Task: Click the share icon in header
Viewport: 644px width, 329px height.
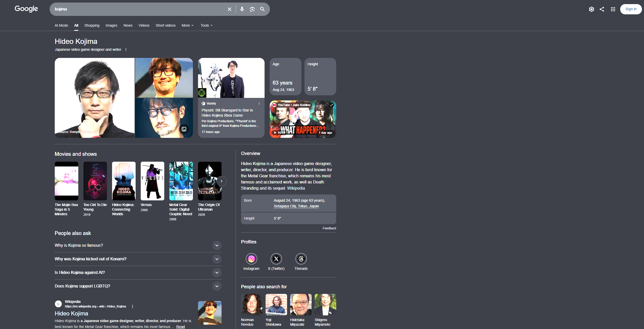Action: pyautogui.click(x=602, y=9)
